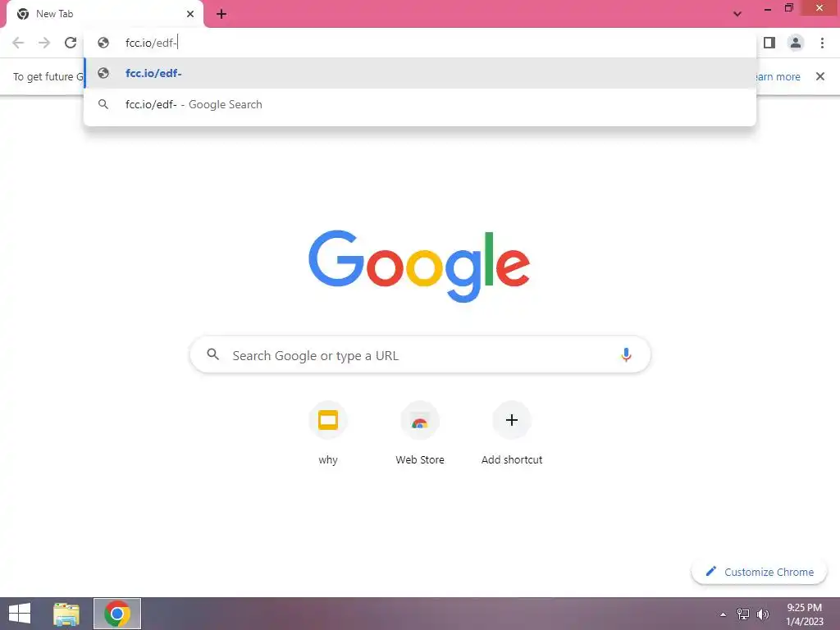Open the 'why' shortcut tile
Screen dimensions: 840x630
(x=328, y=433)
